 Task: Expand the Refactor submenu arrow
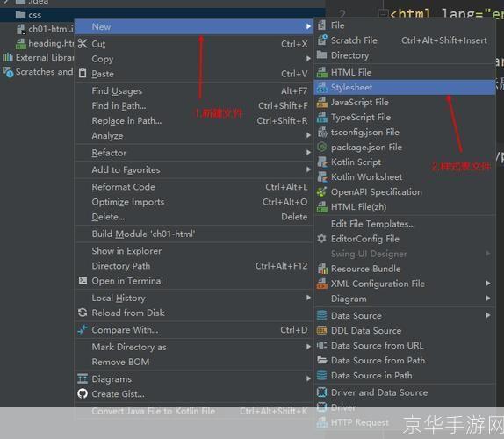click(x=308, y=152)
